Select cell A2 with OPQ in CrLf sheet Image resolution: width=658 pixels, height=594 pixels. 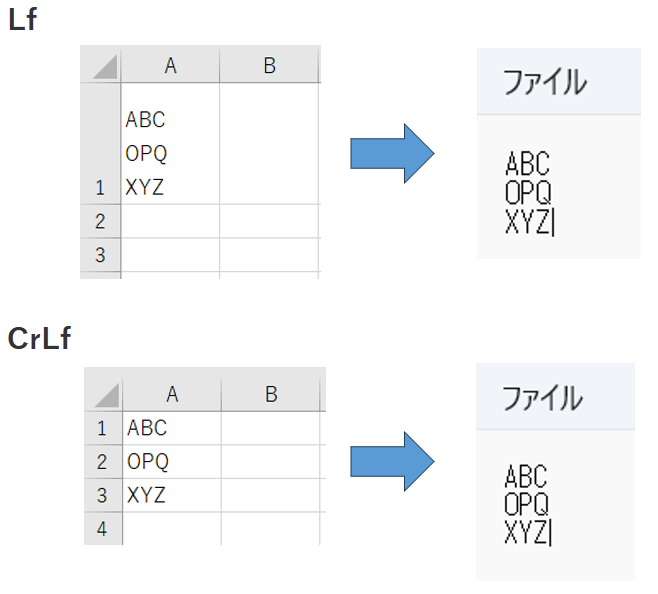172,461
